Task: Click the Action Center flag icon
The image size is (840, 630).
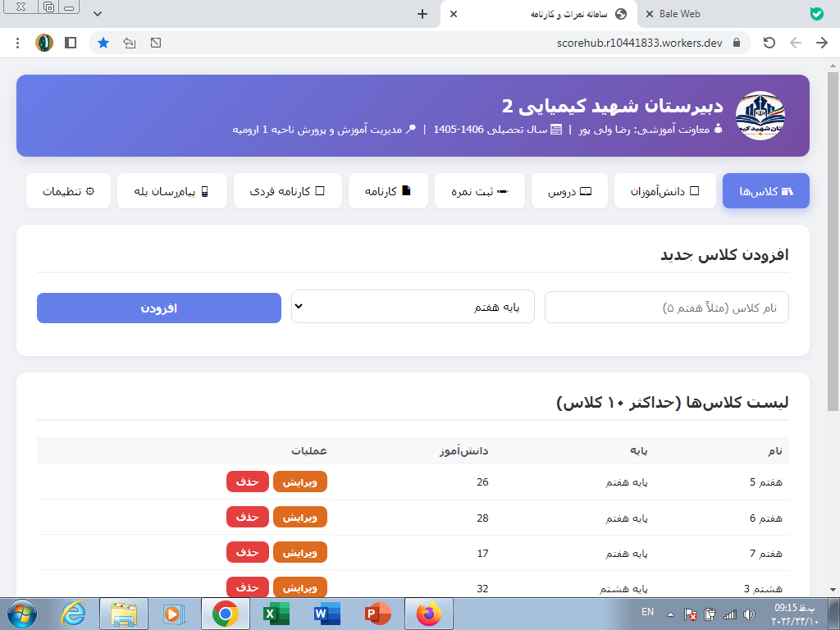Action: [690, 614]
